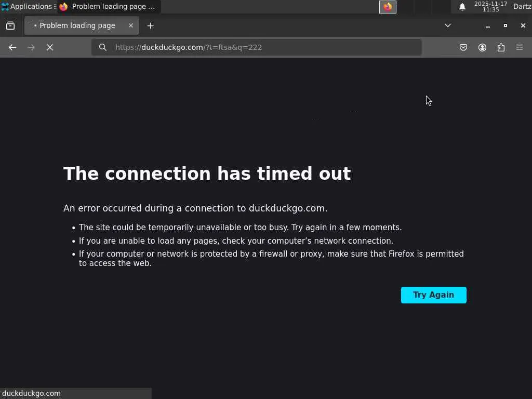The width and height of the screenshot is (532, 399).
Task: Click the search magnifier in address bar
Action: [x=103, y=47]
